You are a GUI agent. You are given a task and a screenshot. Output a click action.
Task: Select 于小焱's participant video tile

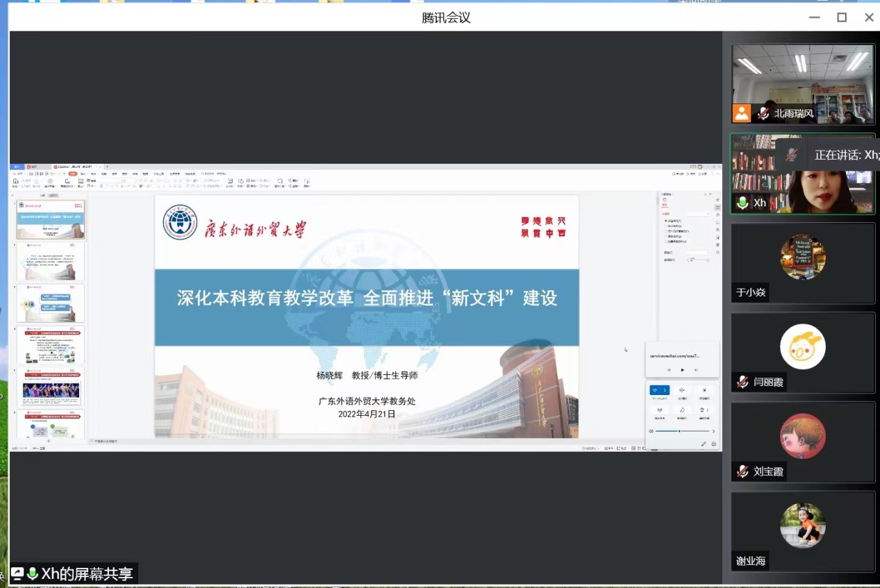click(x=803, y=264)
